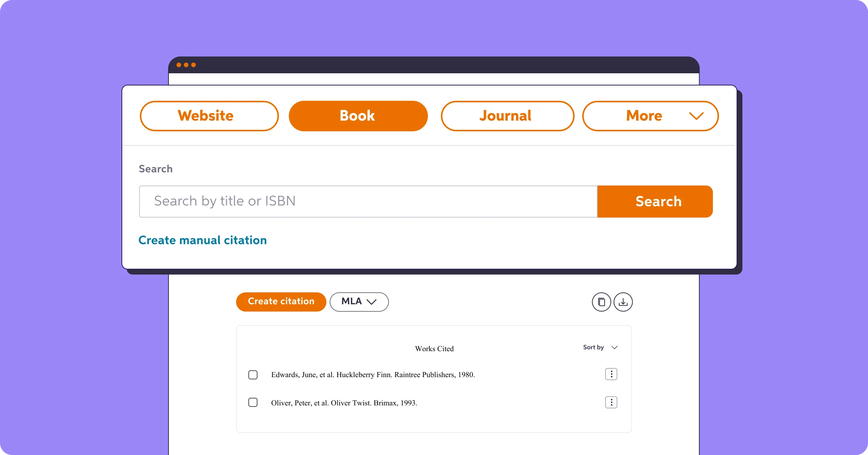The width and height of the screenshot is (868, 455).
Task: Open the MLA citation style dropdown
Action: (x=359, y=302)
